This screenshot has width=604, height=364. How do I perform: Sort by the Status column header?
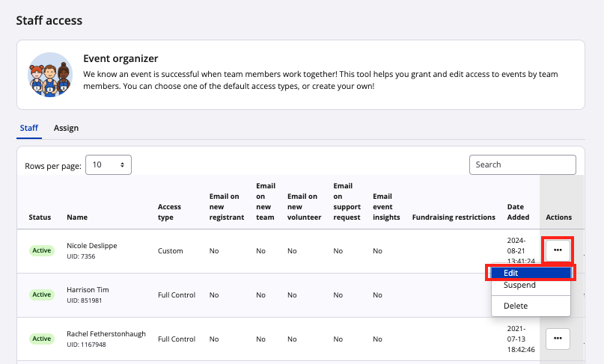pyautogui.click(x=40, y=218)
